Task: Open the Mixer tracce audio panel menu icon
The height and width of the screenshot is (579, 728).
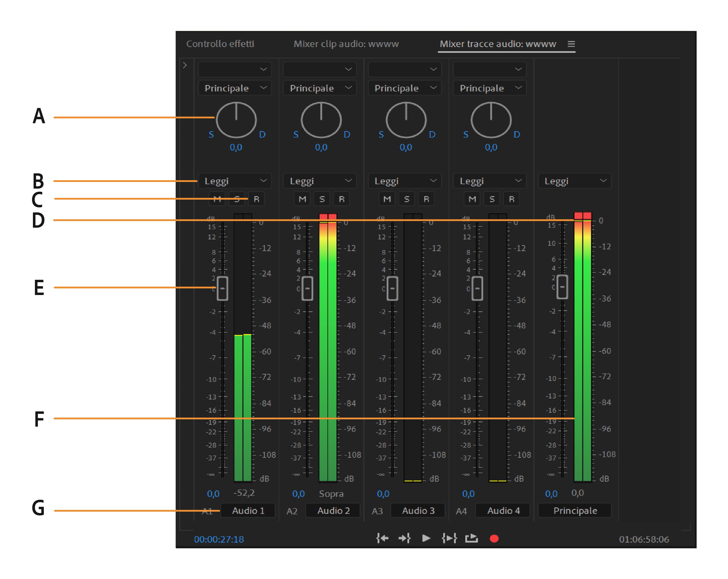Action: coord(571,44)
